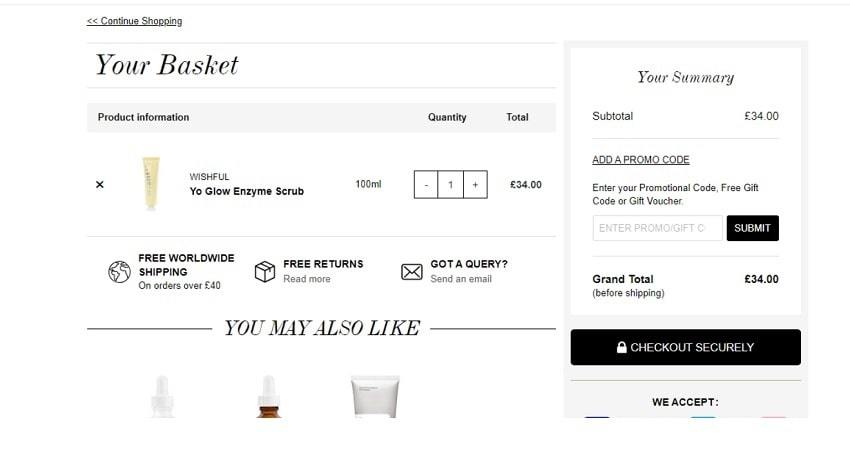
Task: Expand the Add a Promo Code section
Action: (x=641, y=159)
